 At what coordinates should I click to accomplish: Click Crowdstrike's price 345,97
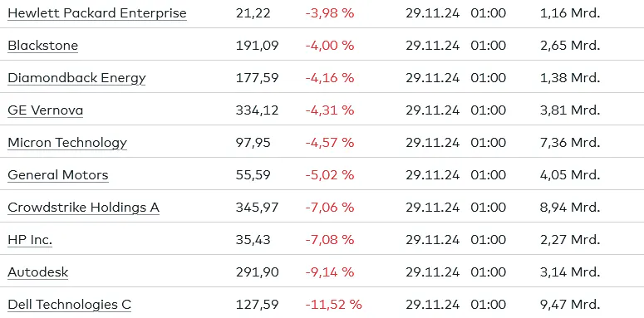257,208
